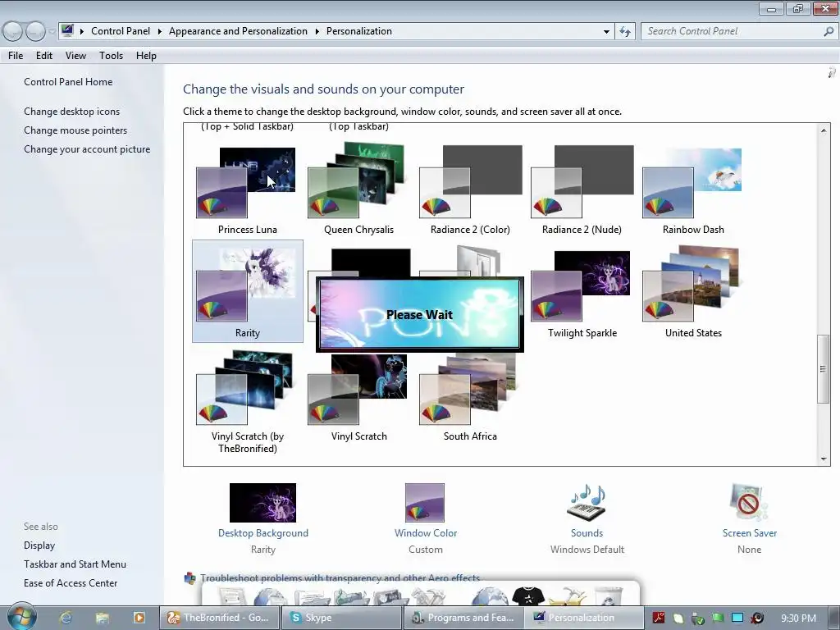Click the 9:30 PM clock

798,619
